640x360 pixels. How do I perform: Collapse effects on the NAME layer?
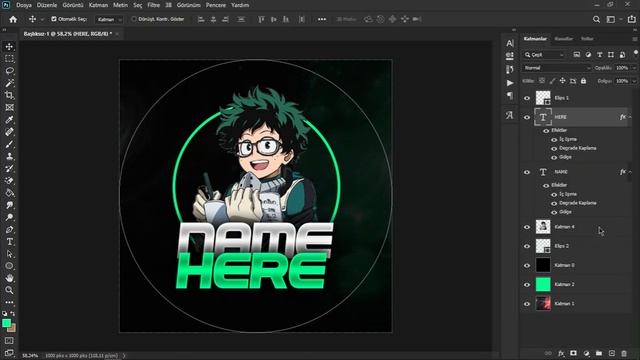click(630, 172)
